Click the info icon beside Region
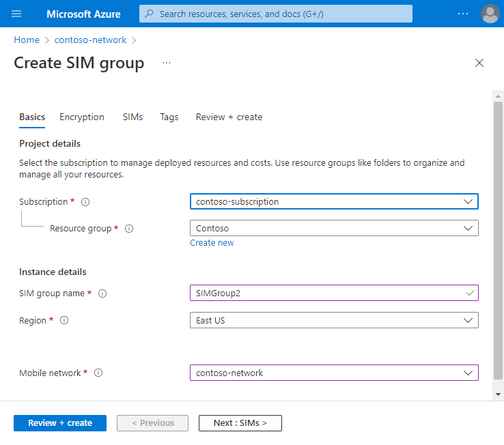 65,321
